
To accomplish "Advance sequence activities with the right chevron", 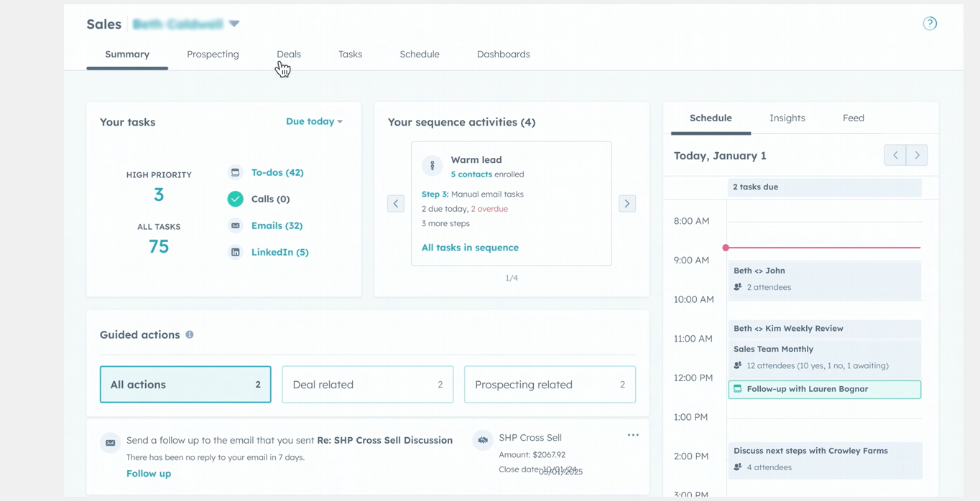I will tap(627, 203).
